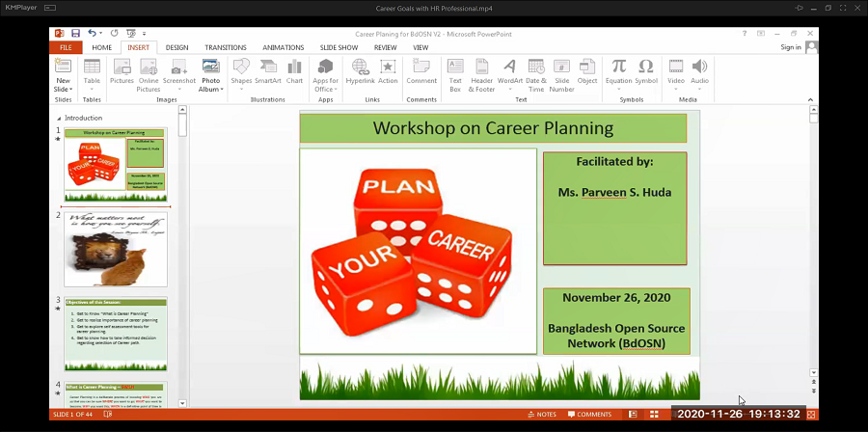Open the KMPlayer menu label
868x432 pixels.
tap(20, 8)
